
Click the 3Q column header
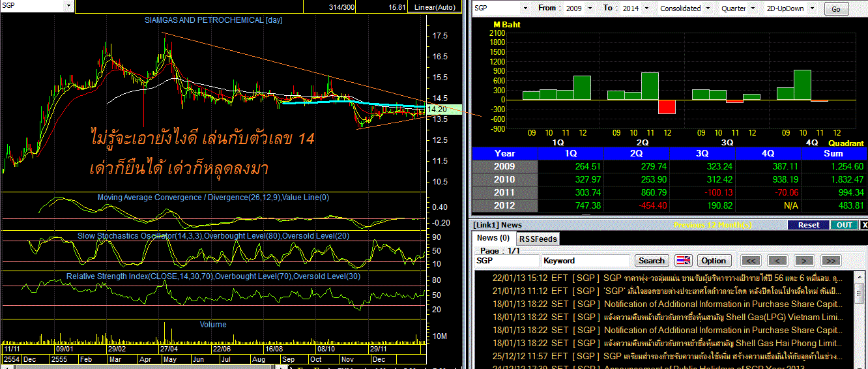pos(702,153)
